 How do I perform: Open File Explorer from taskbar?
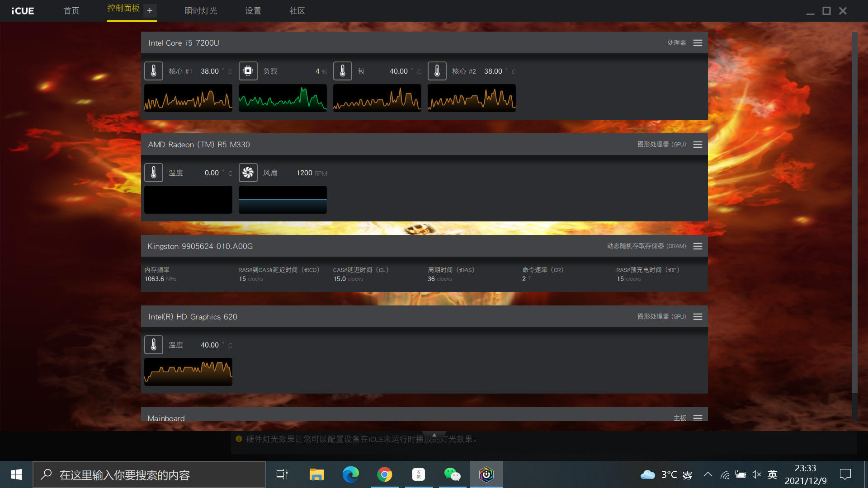(316, 474)
